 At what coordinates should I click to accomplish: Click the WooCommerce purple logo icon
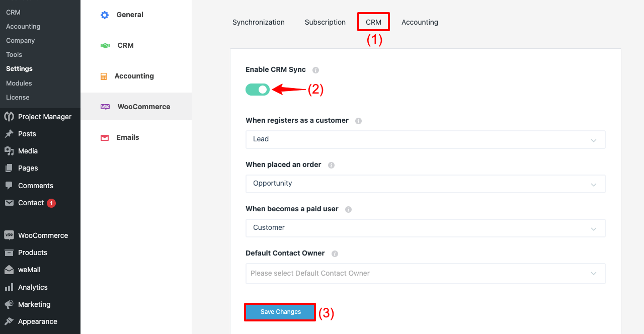pos(105,107)
